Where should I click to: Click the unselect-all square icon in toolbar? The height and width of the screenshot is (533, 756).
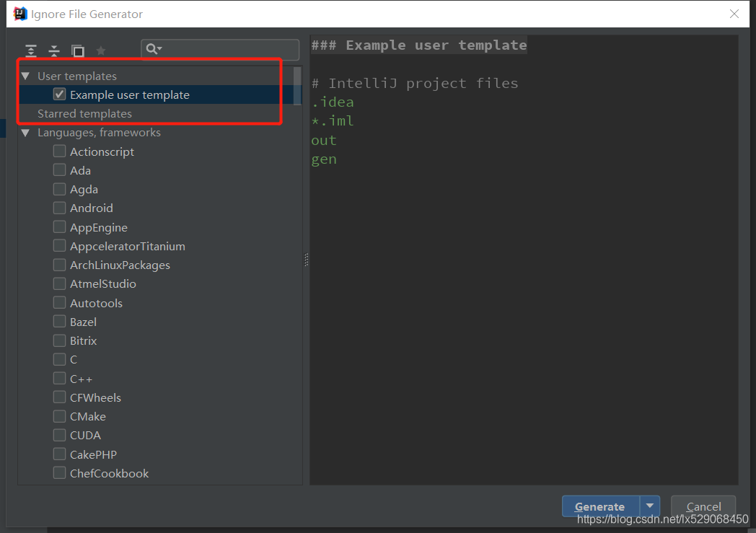(77, 50)
